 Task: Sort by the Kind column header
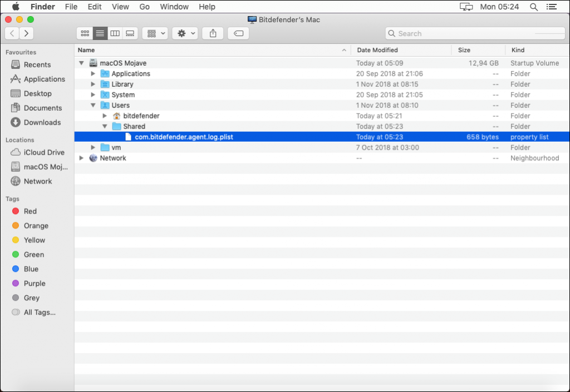coord(537,50)
